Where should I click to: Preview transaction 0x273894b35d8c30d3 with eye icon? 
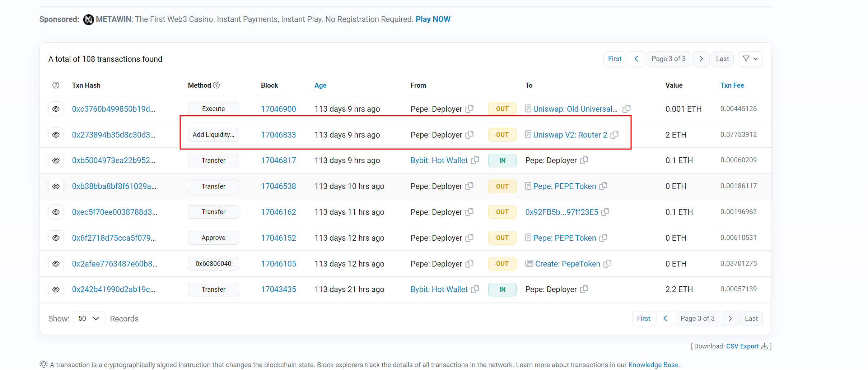[x=56, y=135]
